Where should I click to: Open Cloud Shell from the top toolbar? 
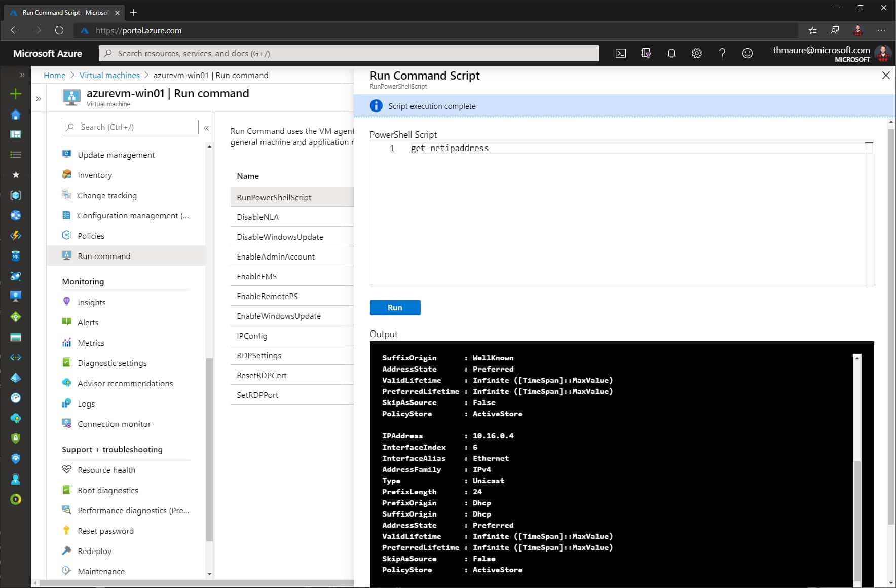620,53
